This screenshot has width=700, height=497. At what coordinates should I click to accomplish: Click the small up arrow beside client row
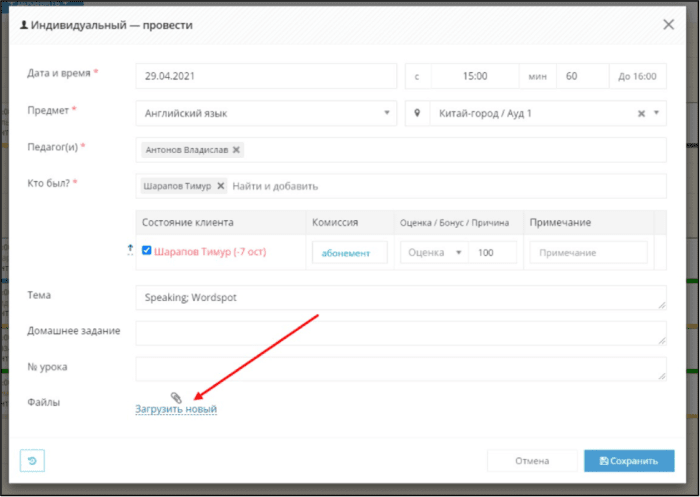tap(130, 249)
